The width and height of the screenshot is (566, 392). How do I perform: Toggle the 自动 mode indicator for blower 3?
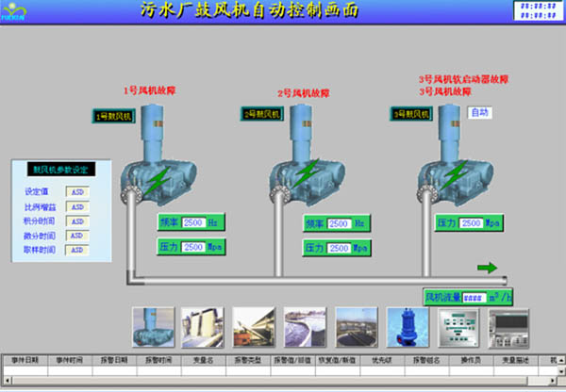point(479,112)
